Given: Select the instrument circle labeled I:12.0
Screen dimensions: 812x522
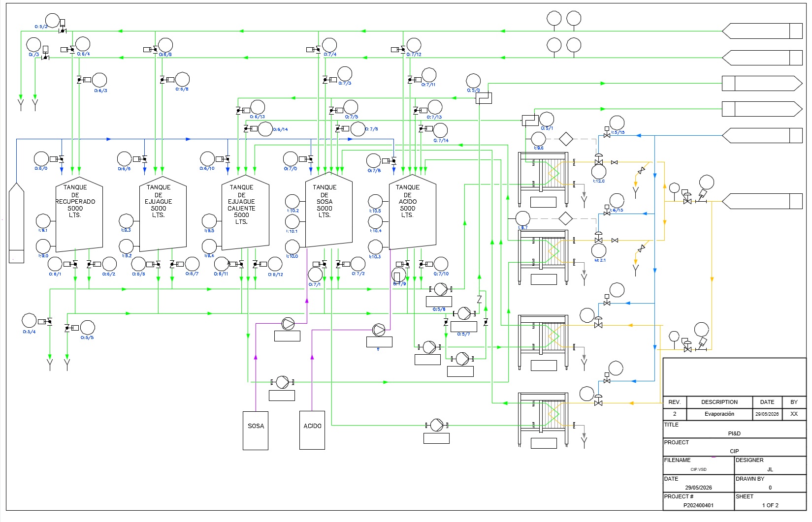Looking at the screenshot, I should pos(599,172).
